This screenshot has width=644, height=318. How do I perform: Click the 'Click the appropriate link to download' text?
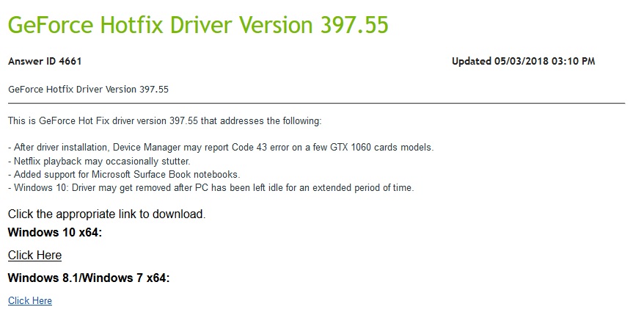tap(106, 214)
